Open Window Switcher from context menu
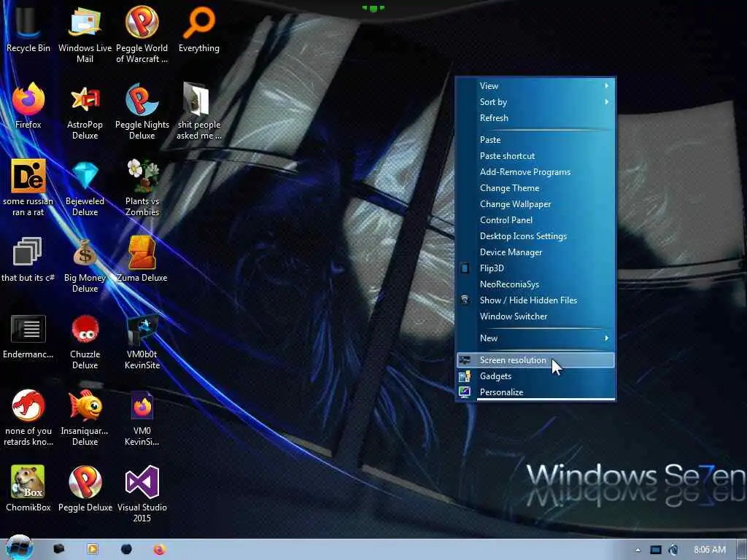 [535, 316]
